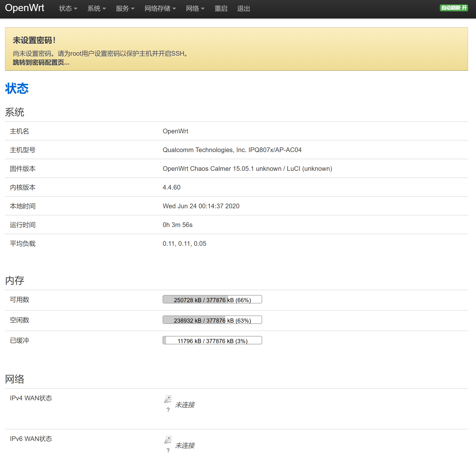Click the 固件版本 row label

tap(23, 169)
